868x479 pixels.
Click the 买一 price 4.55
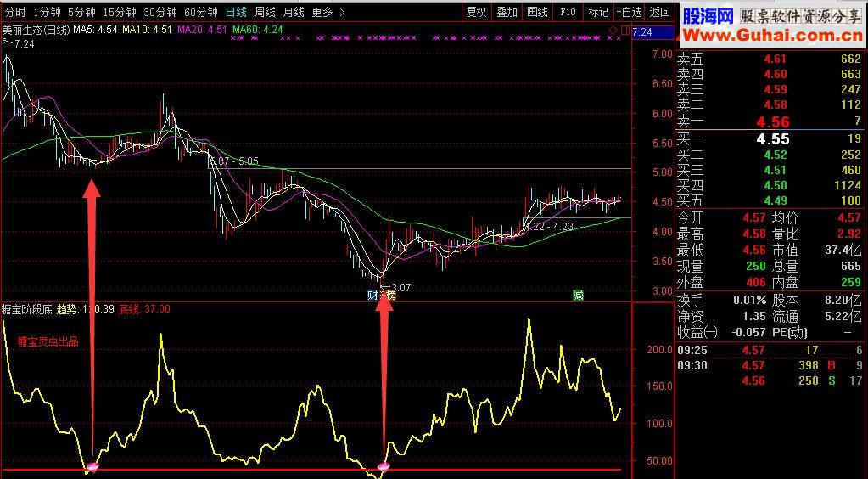coord(773,139)
